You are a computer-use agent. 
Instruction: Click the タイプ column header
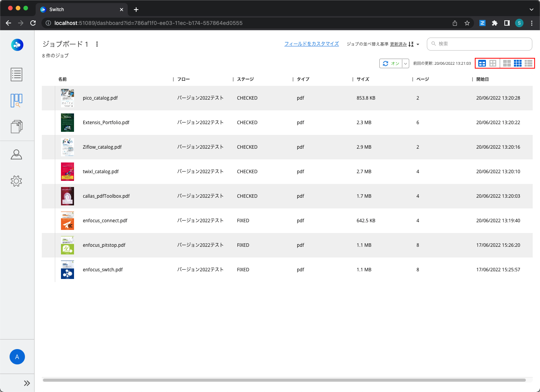[x=303, y=79]
